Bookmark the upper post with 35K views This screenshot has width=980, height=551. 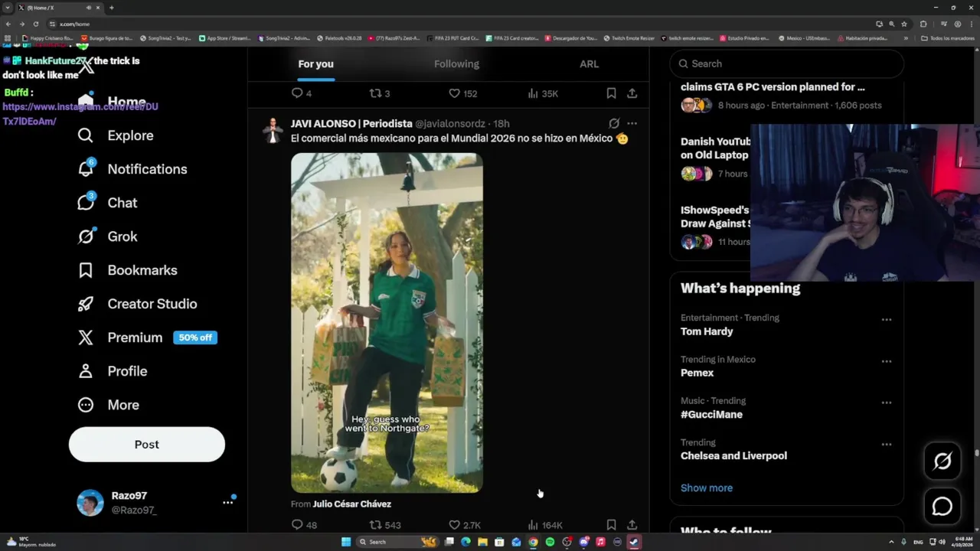pos(611,93)
